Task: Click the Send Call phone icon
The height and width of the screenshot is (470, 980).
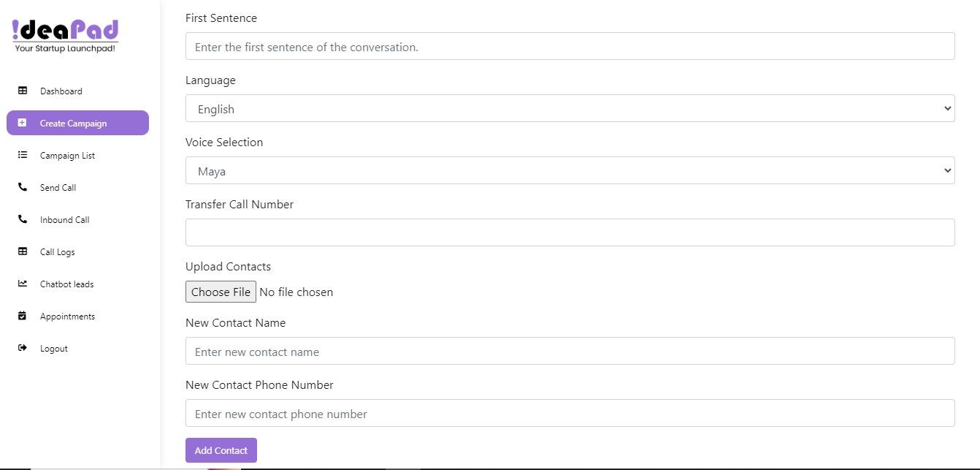Action: [23, 187]
